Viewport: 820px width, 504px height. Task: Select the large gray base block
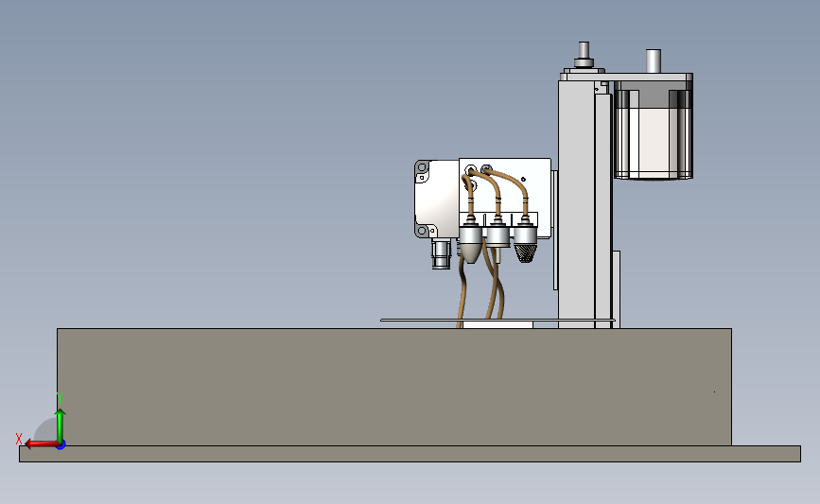[x=393, y=387]
